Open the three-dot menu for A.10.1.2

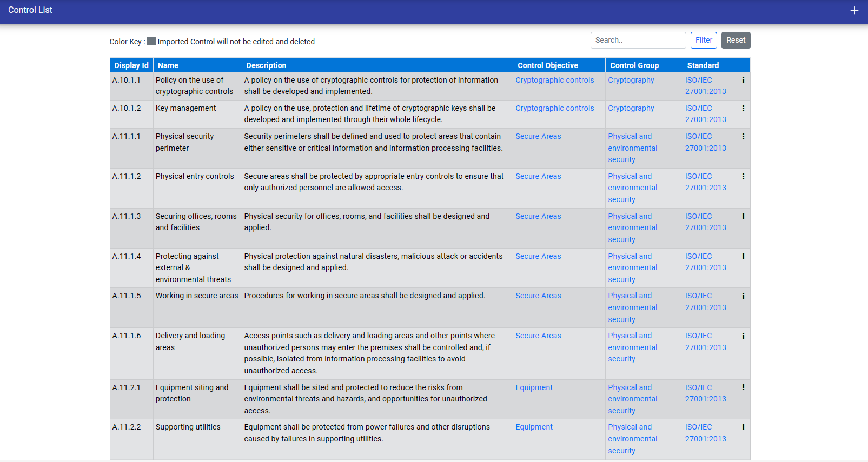pos(743,108)
